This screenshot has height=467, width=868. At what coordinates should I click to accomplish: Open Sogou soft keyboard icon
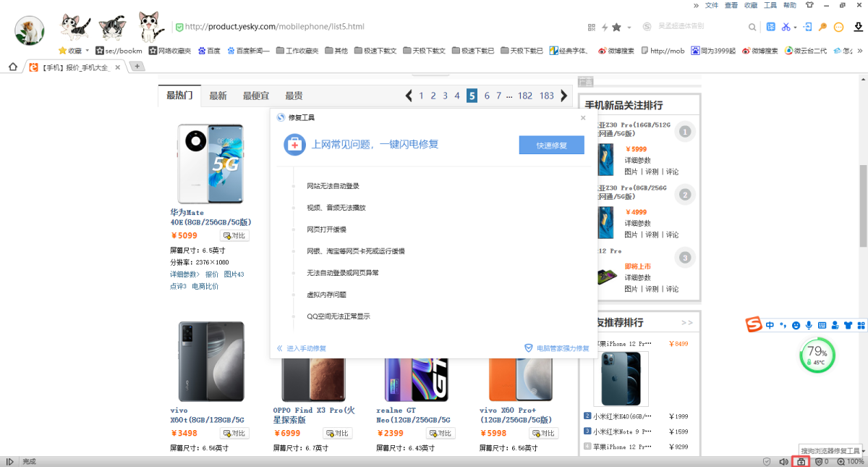(822, 326)
